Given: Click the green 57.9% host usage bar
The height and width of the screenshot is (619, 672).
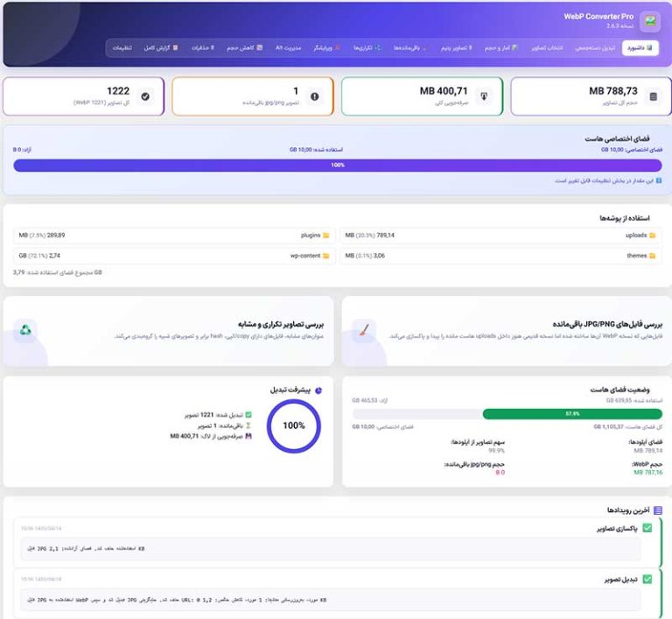Looking at the screenshot, I should click(x=572, y=414).
